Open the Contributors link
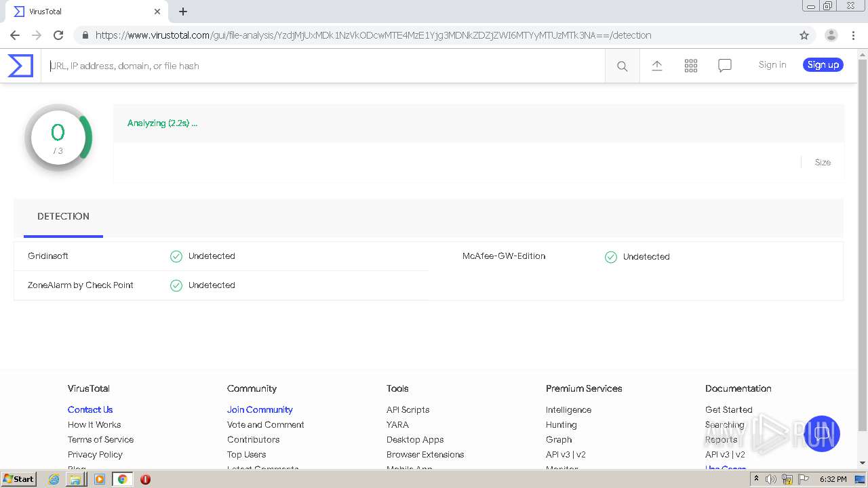The height and width of the screenshot is (488, 868). point(253,440)
